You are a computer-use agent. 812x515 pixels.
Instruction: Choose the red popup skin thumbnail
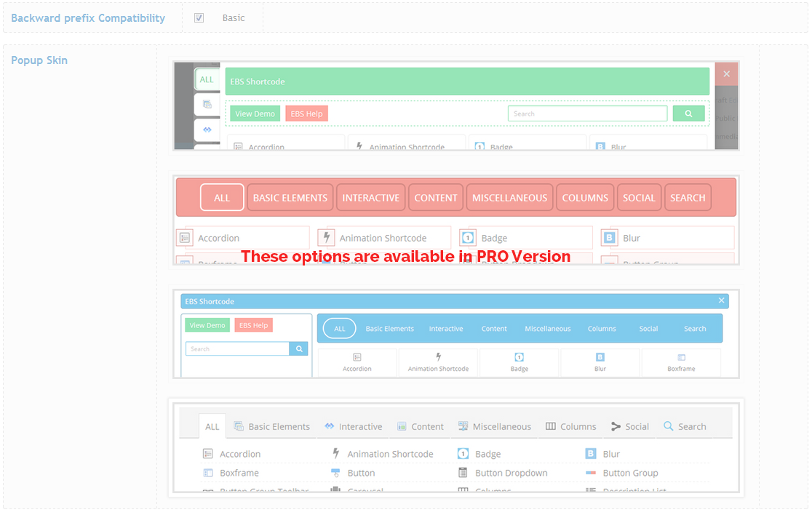(456, 220)
